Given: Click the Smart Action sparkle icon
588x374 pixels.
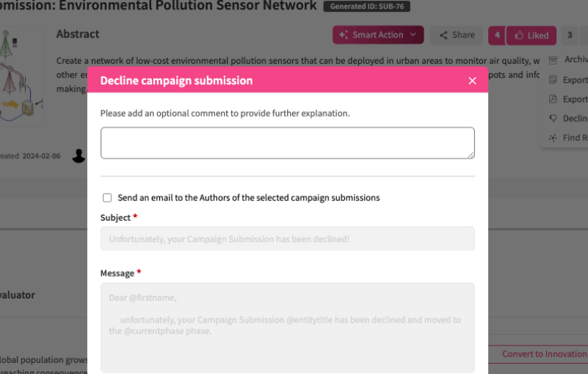Looking at the screenshot, I should (343, 35).
